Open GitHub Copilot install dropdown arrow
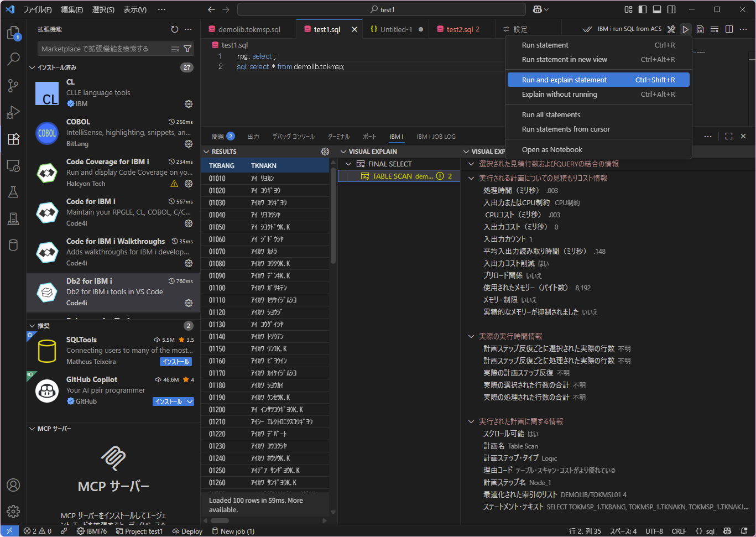The width and height of the screenshot is (756, 537). tap(190, 402)
